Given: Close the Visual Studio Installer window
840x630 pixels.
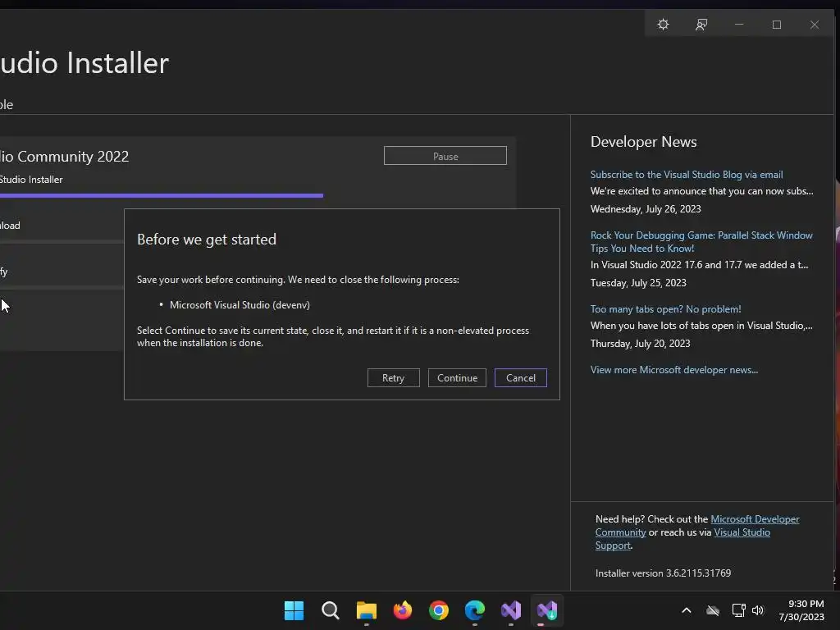Looking at the screenshot, I should point(815,25).
